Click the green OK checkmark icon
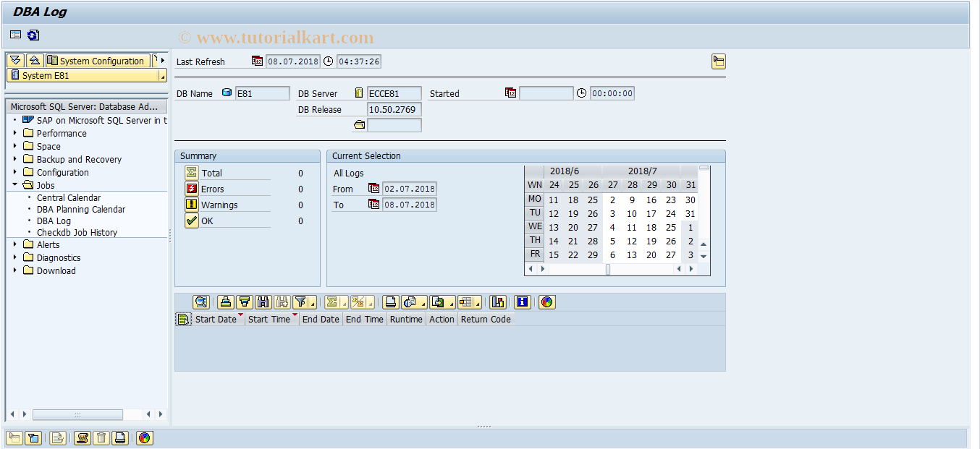Screen dimensions: 980x449 [x=191, y=221]
